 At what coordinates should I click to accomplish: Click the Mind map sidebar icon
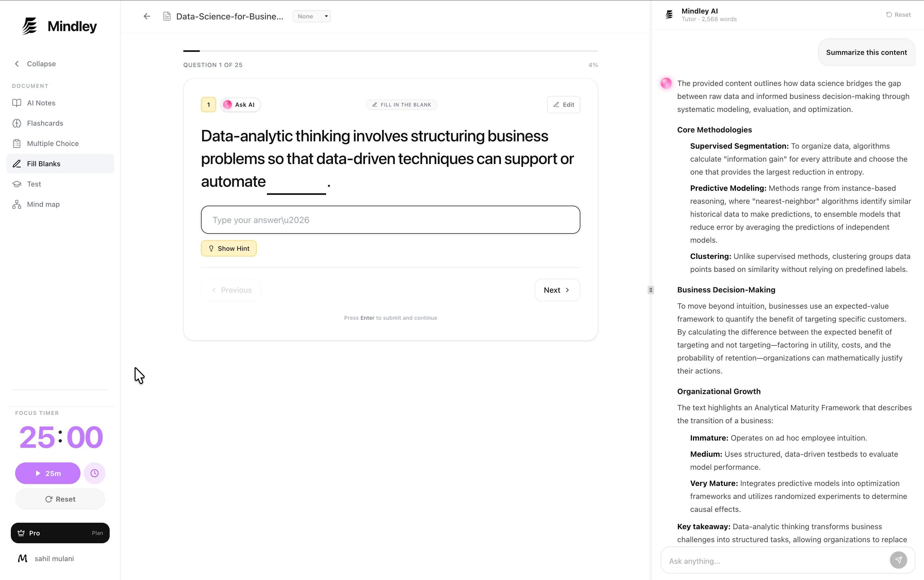click(x=16, y=204)
